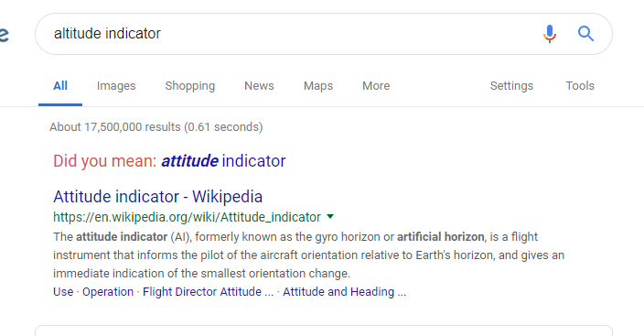Open the Tools options

580,85
